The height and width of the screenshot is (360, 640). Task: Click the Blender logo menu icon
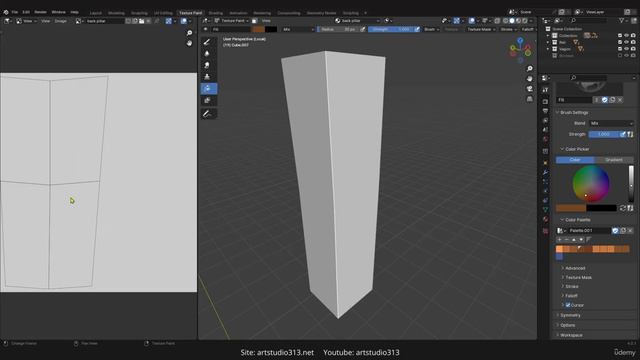(x=6, y=12)
